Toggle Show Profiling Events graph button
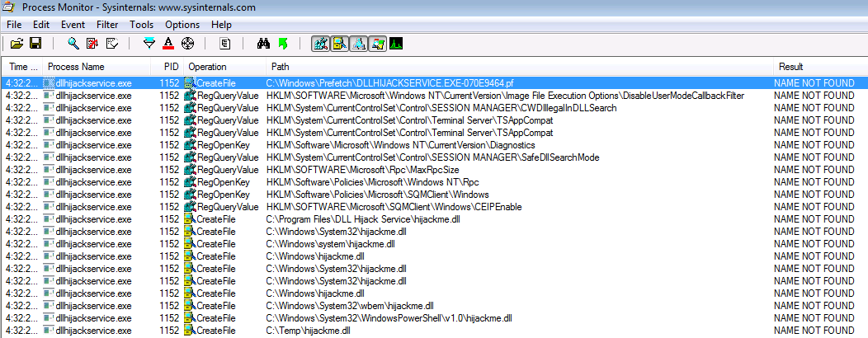This screenshot has height=338, width=868. click(x=396, y=43)
